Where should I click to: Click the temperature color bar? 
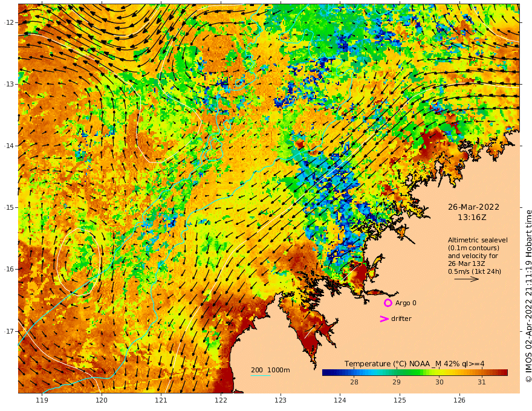415,372
